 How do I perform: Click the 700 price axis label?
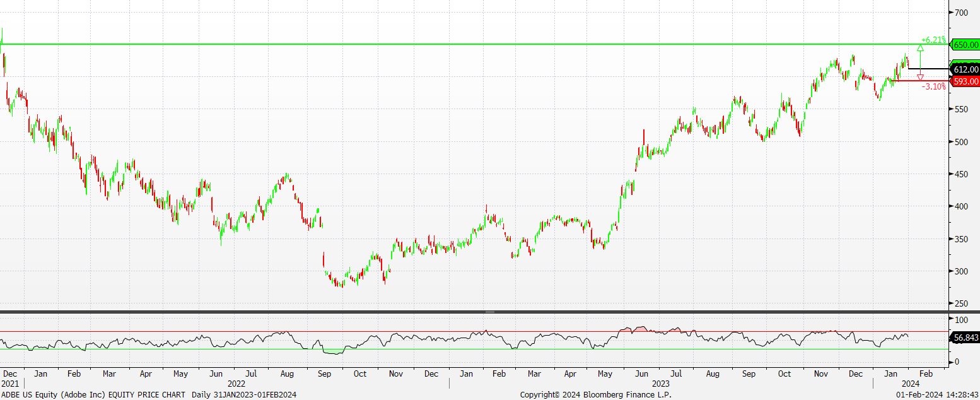point(962,13)
